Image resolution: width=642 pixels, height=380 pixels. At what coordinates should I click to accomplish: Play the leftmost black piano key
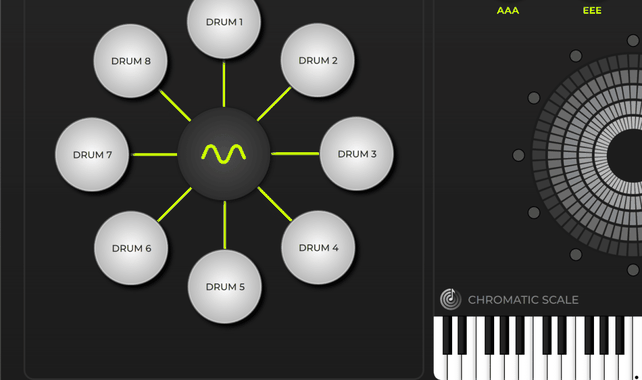tap(448, 335)
